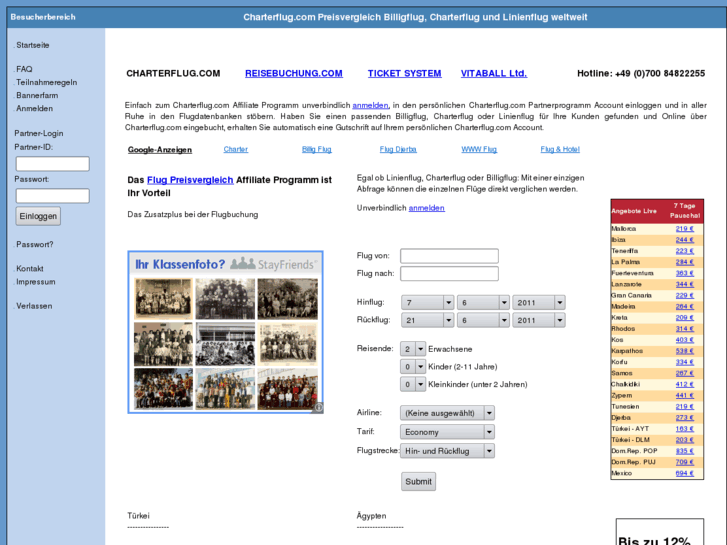Click the Madeira 264 € price link
Image resolution: width=727 pixels, height=545 pixels.
pyautogui.click(x=684, y=307)
